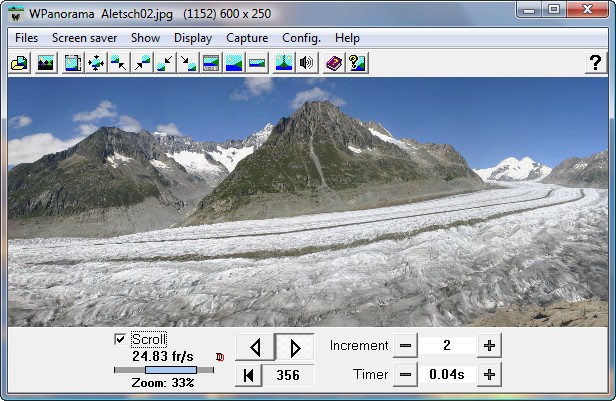Image resolution: width=616 pixels, height=401 pixels.
Task: Click the zipper split picture icon
Action: 284,63
